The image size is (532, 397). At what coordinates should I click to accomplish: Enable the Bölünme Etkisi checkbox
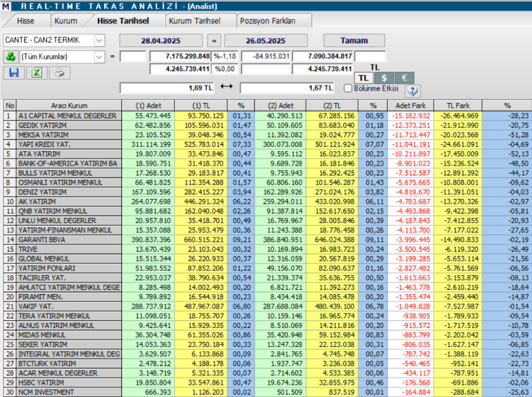347,88
